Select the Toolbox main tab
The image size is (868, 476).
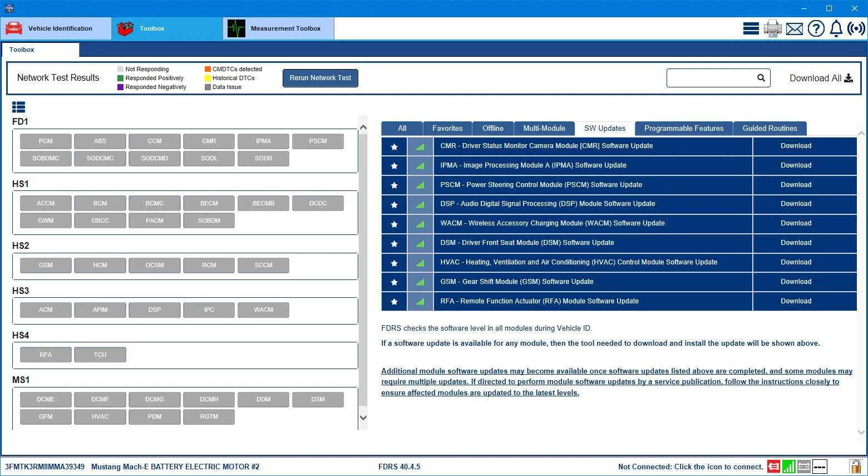pyautogui.click(x=167, y=28)
